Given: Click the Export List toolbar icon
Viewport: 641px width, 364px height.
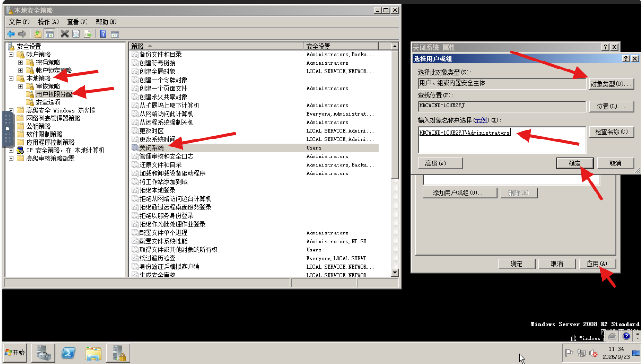Looking at the screenshot, I should 87,34.
